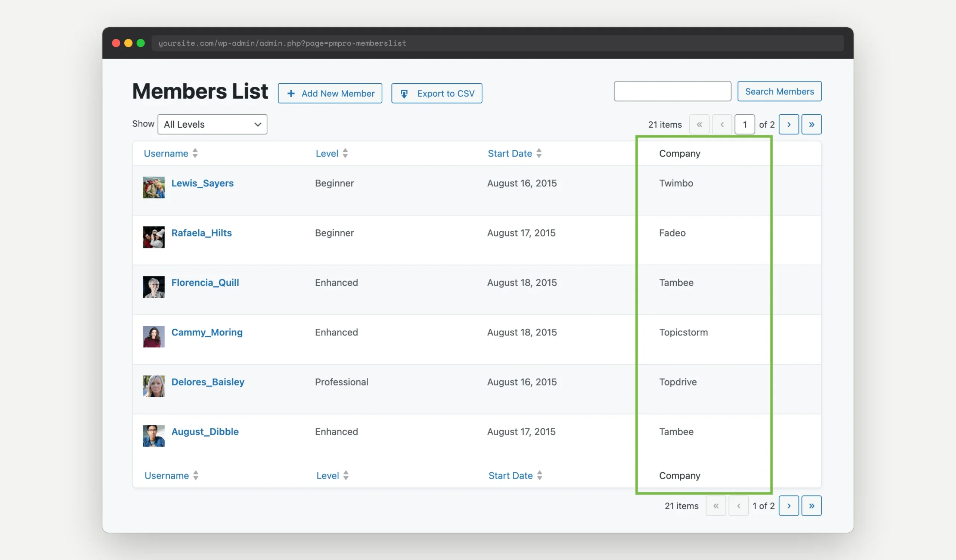Click bottom pagination's last page icon
956x560 pixels.
[811, 506]
